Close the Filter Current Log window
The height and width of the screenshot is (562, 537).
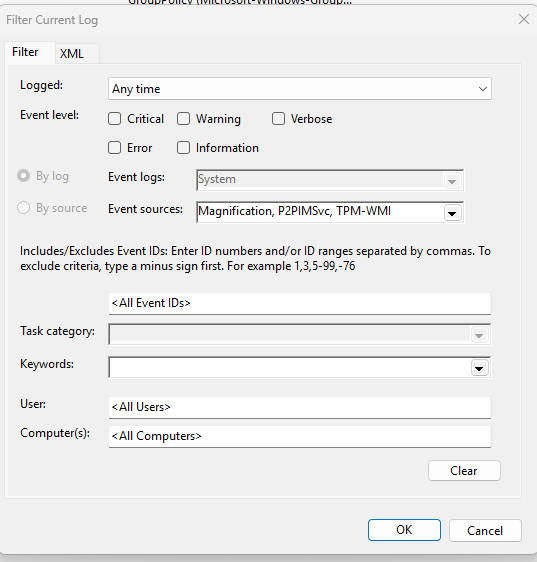[x=524, y=19]
